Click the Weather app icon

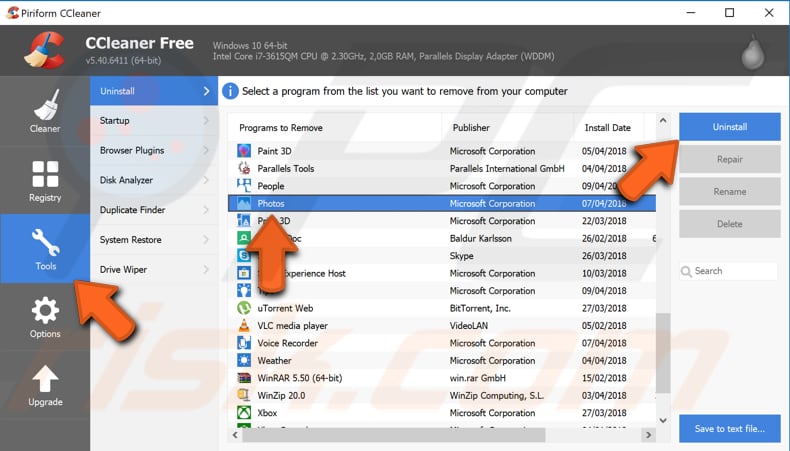pos(244,360)
